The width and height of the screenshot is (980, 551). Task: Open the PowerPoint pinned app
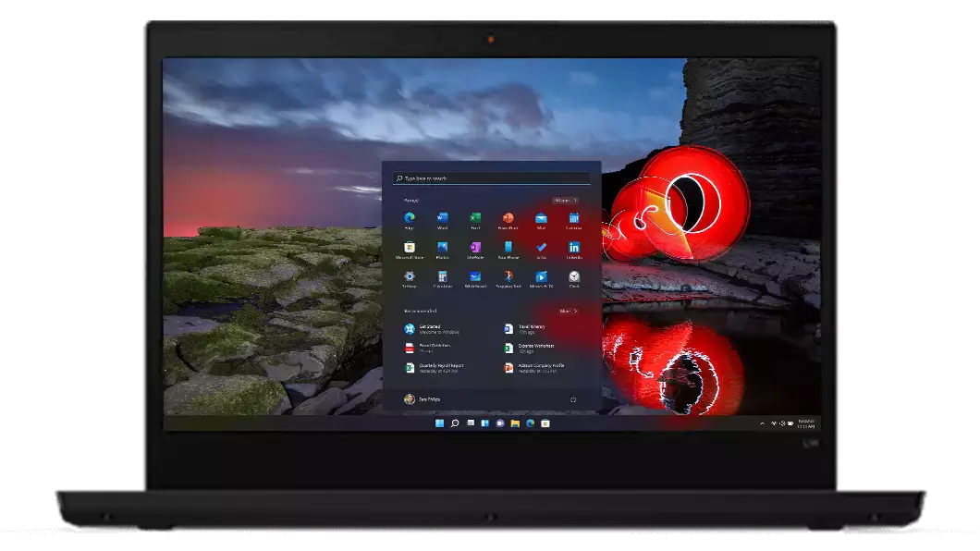tap(508, 218)
